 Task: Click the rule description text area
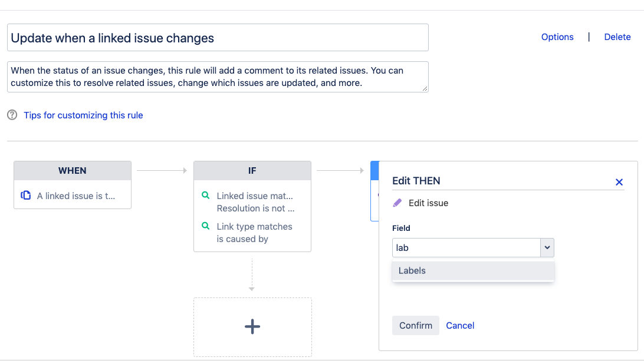[x=218, y=77]
